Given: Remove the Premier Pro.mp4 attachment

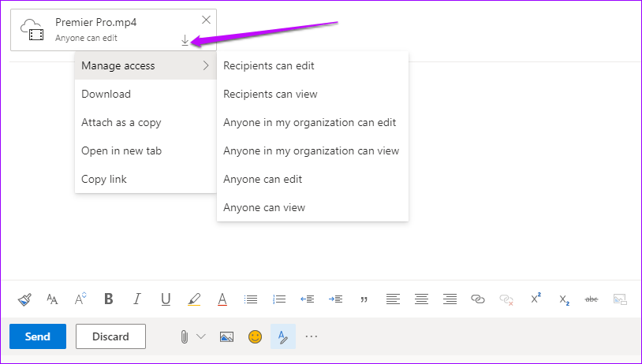Looking at the screenshot, I should pyautogui.click(x=206, y=20).
